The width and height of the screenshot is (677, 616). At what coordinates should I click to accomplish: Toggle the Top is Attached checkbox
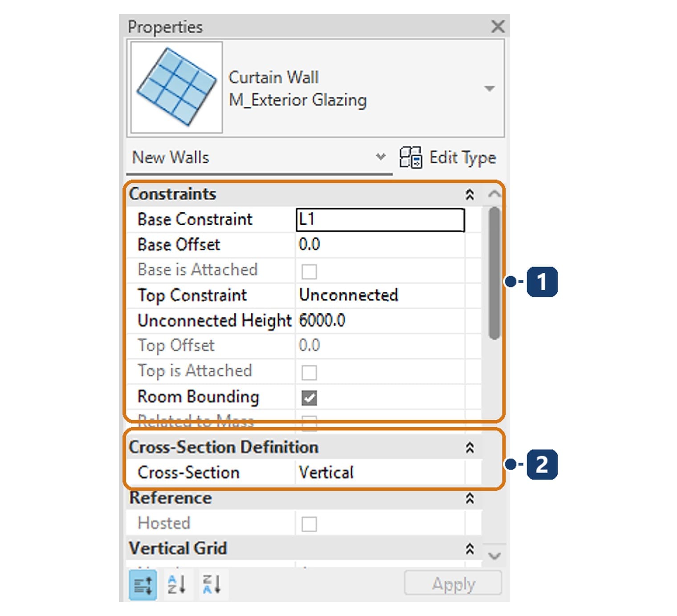309,372
